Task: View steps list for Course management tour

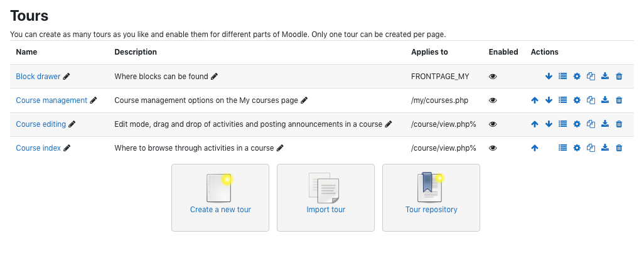Action: point(562,100)
